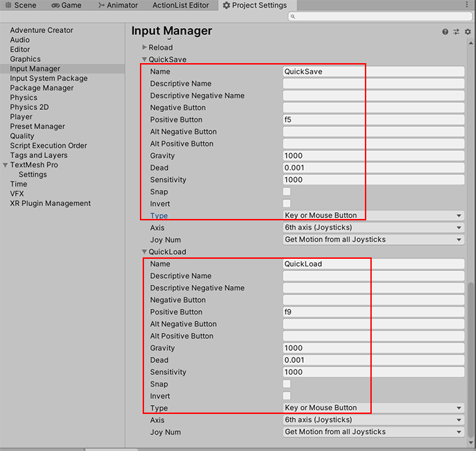The image size is (476, 451).
Task: Click the scrollbar down arrow
Action: click(x=471, y=443)
